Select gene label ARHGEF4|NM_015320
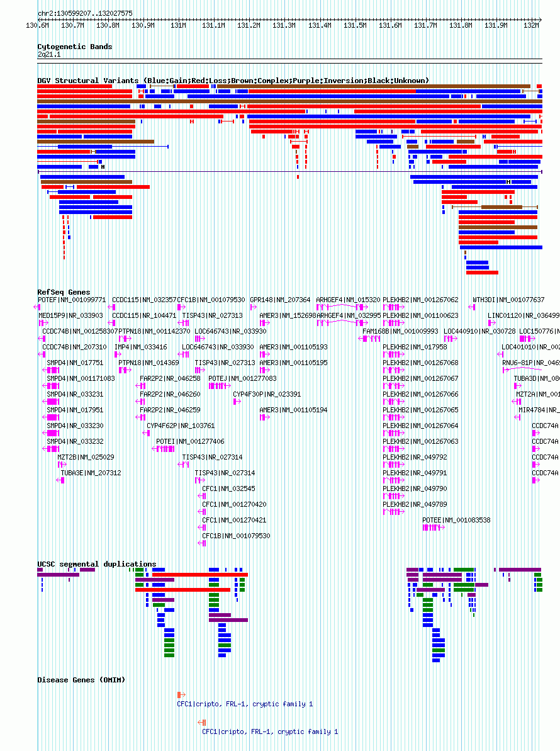This screenshot has height=751, width=560. click(348, 300)
